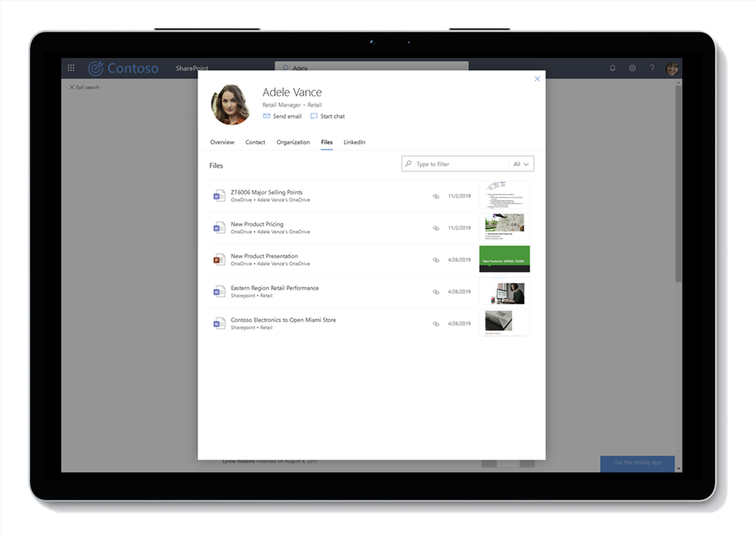The height and width of the screenshot is (540, 756).
Task: Click the Word icon for Eastern Region Retail Performance
Action: pyautogui.click(x=219, y=291)
